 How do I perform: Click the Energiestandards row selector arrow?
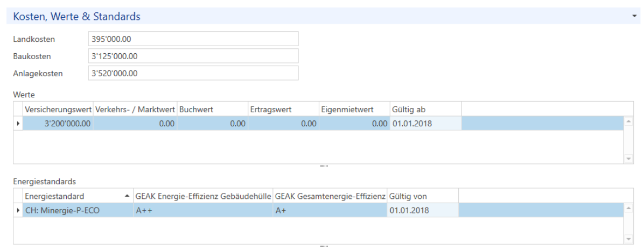tap(18, 210)
